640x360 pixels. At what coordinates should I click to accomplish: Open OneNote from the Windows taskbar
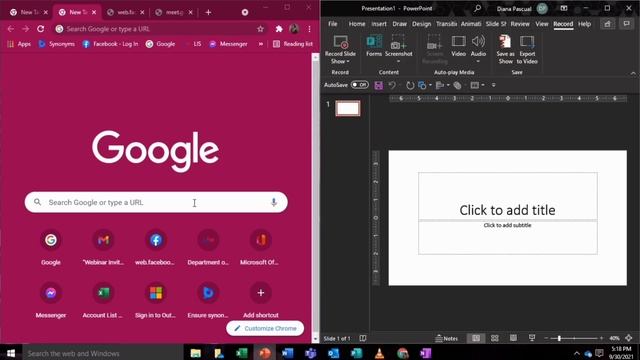click(426, 353)
